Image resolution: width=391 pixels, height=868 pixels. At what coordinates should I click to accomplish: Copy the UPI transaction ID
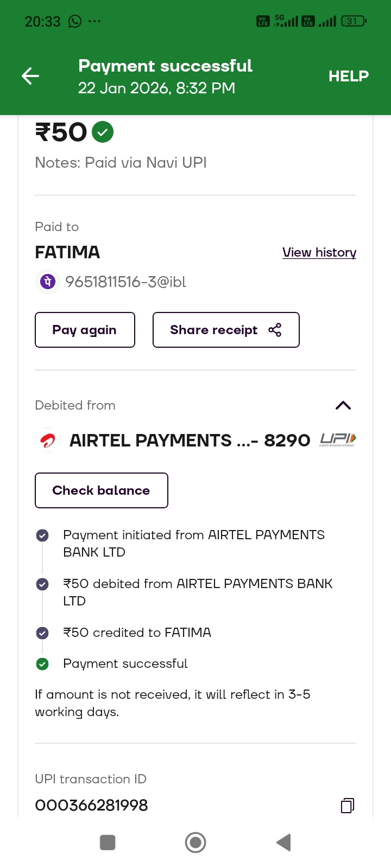(x=348, y=805)
